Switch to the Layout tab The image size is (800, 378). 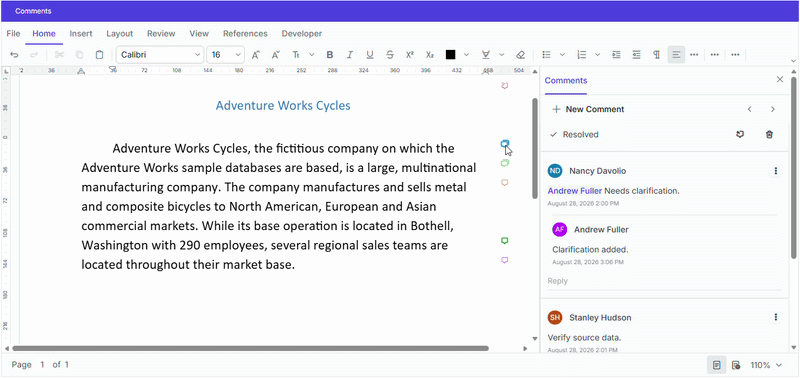(119, 34)
